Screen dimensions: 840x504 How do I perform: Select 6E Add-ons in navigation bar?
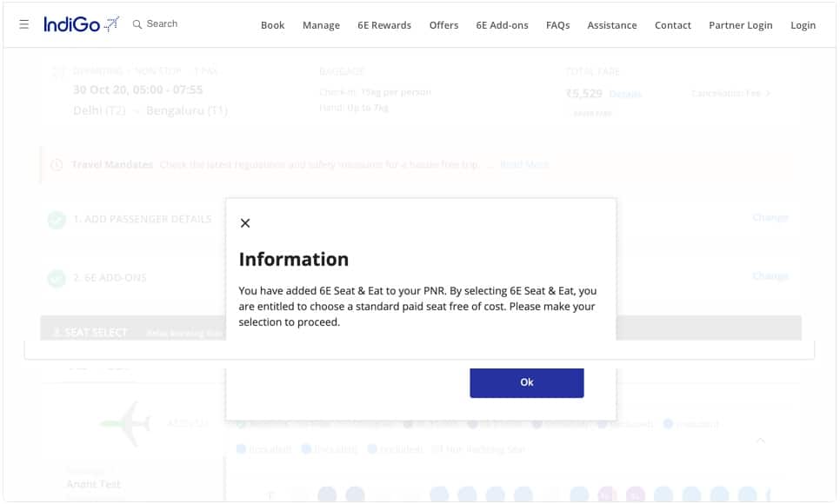502,25
